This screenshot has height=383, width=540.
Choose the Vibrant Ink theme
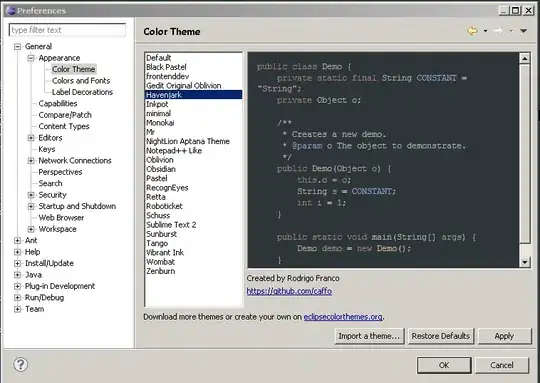[193, 252]
